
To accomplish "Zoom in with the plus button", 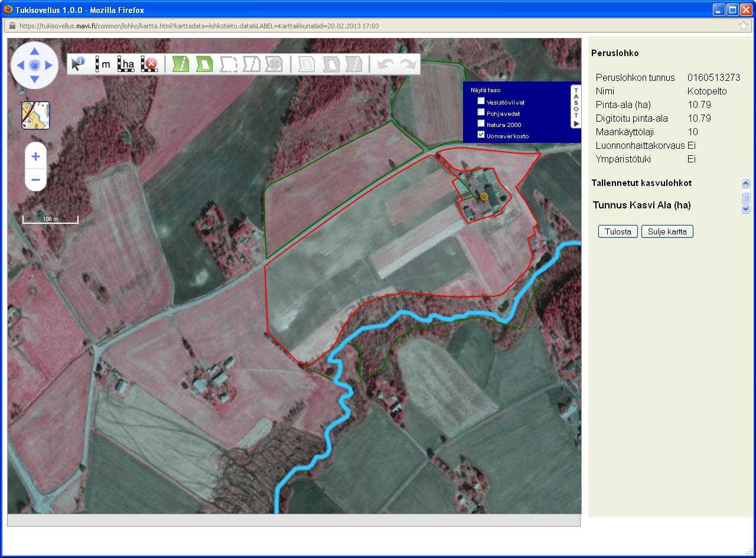I will [35, 156].
